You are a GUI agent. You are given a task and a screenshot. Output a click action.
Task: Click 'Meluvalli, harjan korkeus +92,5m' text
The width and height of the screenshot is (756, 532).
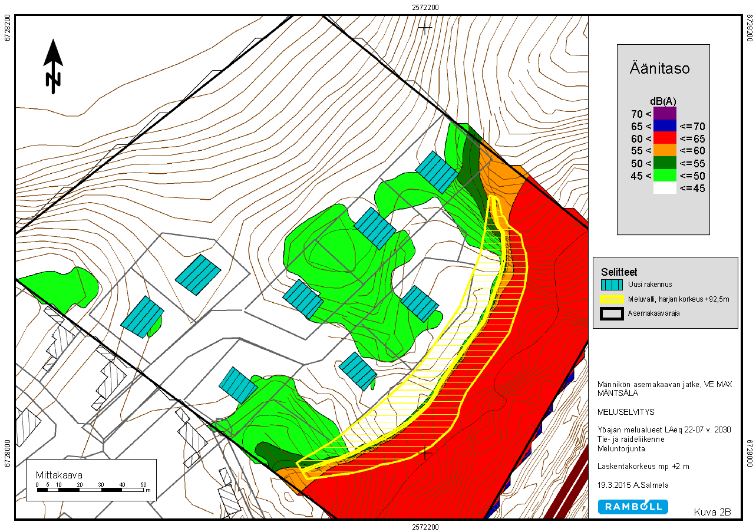point(679,299)
